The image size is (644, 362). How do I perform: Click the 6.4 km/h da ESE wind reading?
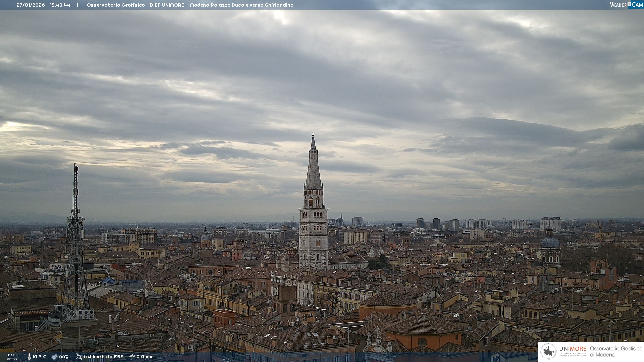click(x=103, y=357)
